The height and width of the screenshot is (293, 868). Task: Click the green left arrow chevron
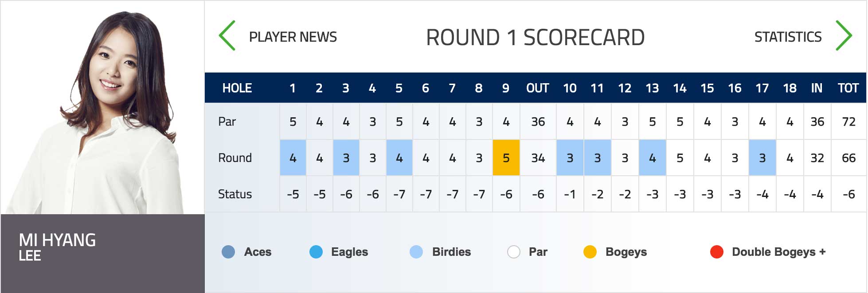click(227, 35)
